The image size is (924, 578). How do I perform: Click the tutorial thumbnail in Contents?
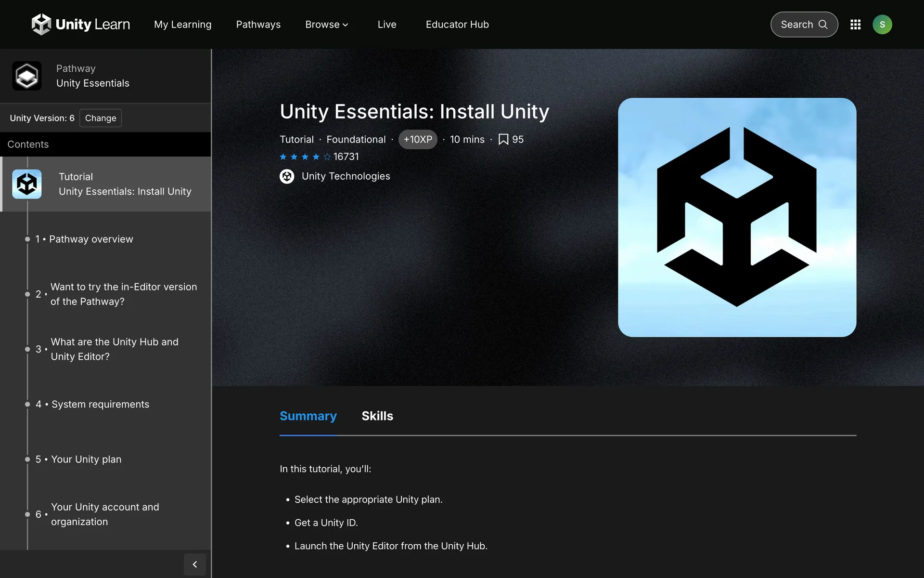pyautogui.click(x=27, y=184)
